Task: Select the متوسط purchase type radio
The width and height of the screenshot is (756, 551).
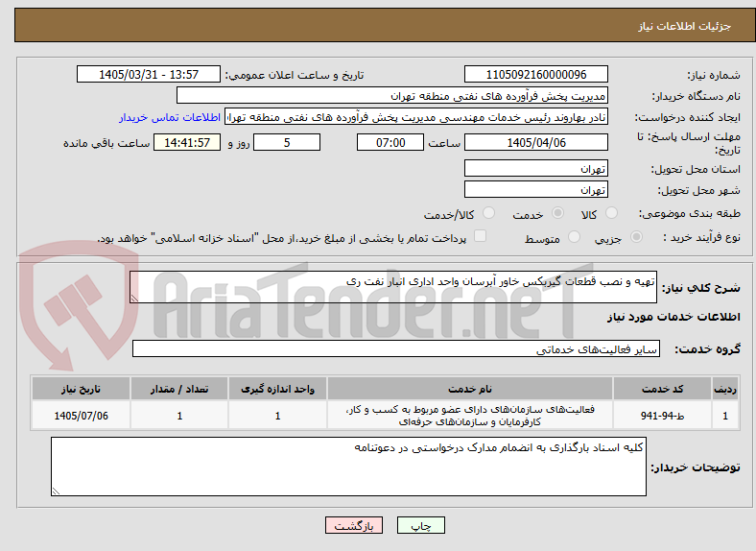Action: (574, 237)
